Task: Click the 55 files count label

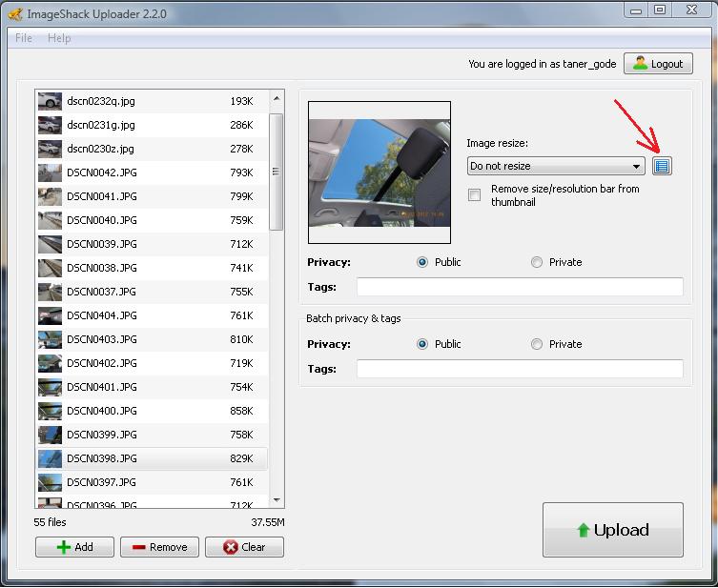Action: point(50,522)
